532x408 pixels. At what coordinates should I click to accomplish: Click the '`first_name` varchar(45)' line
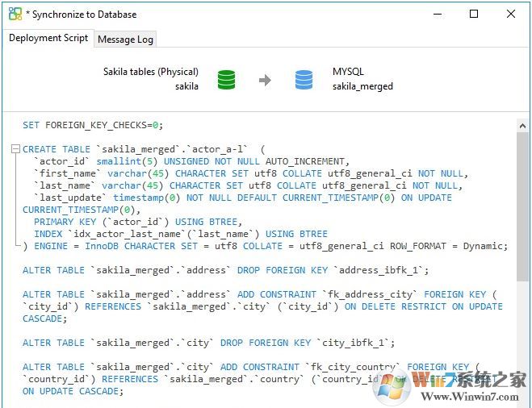pos(251,174)
